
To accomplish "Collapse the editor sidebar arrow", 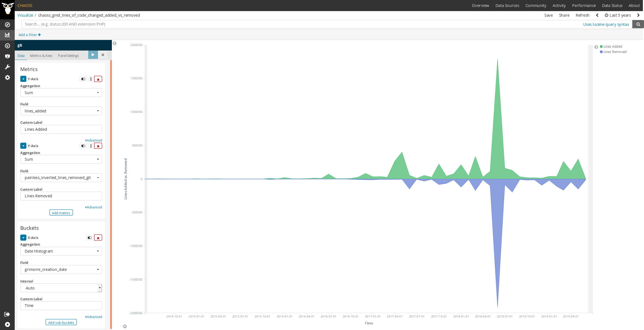I will [x=115, y=43].
